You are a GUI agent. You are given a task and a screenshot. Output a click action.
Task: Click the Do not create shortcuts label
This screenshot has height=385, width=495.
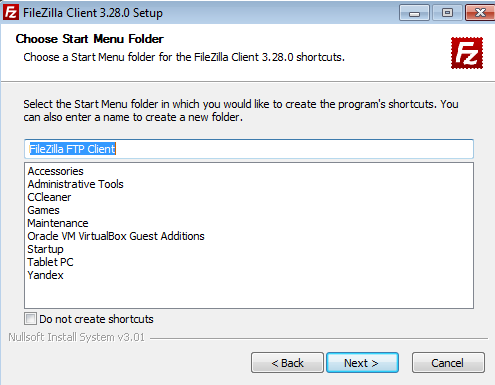[x=96, y=319]
